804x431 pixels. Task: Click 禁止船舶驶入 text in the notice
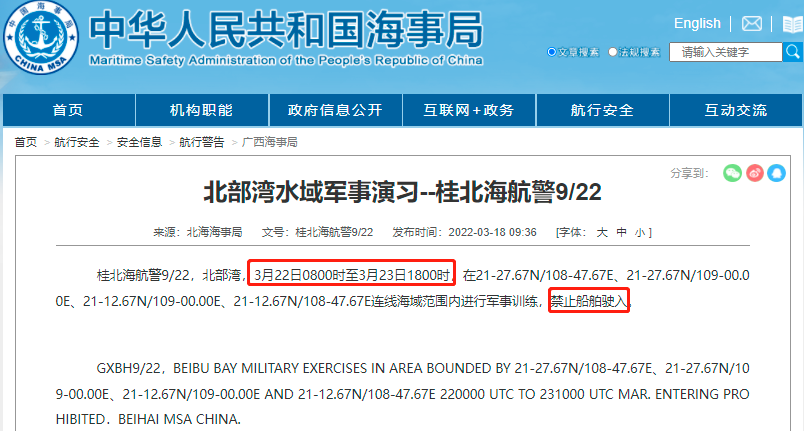pos(589,301)
